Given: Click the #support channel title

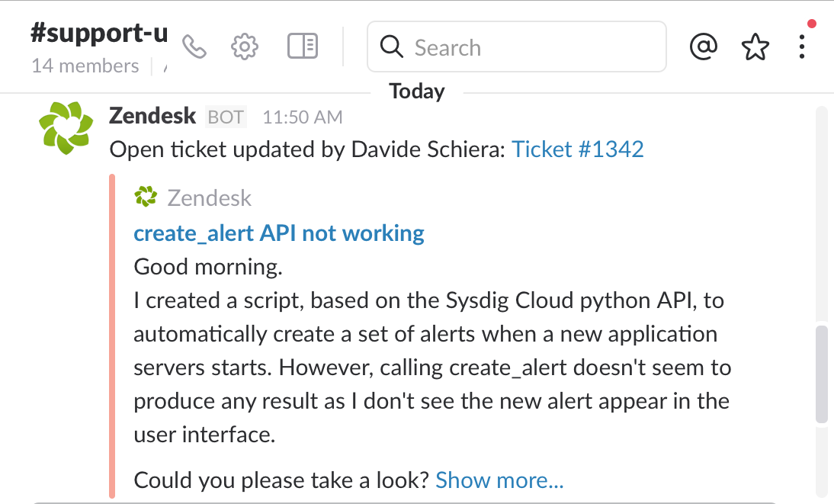Looking at the screenshot, I should click(x=99, y=33).
